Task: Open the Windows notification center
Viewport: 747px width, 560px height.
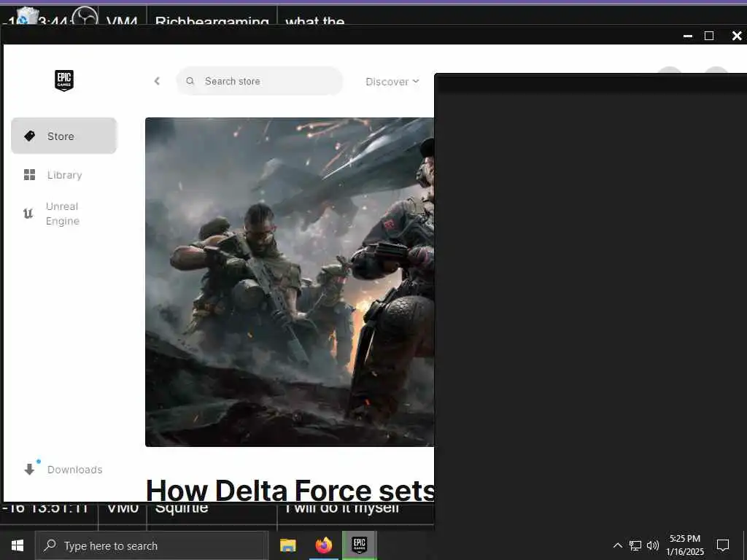Action: [x=723, y=545]
